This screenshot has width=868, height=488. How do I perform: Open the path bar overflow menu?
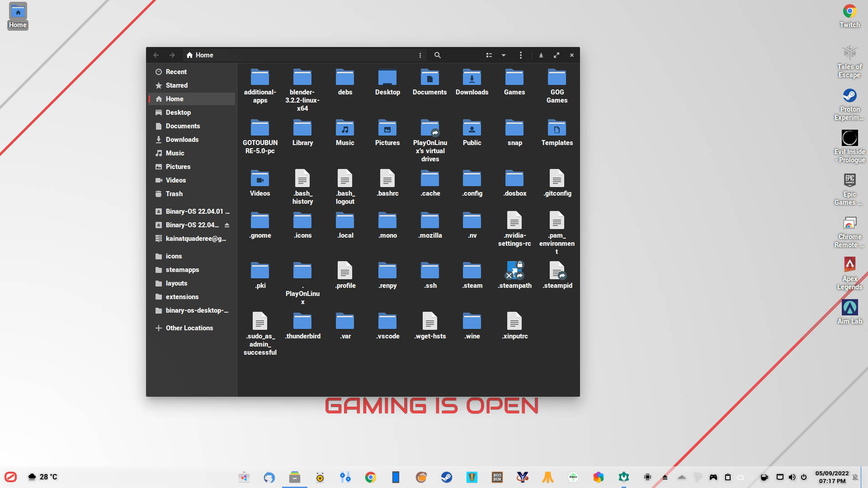click(420, 55)
